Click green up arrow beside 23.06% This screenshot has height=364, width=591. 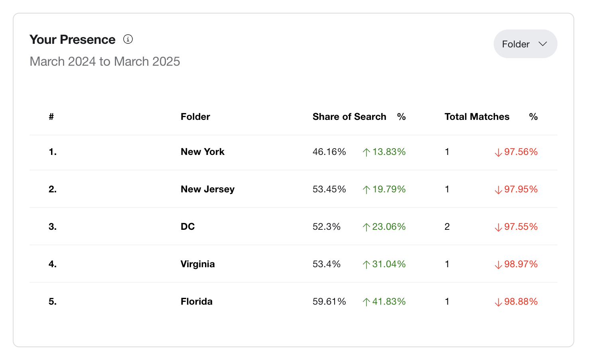click(366, 227)
